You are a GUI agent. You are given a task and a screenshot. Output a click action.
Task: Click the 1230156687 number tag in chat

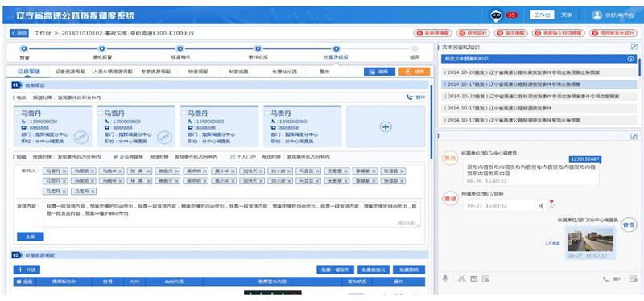pyautogui.click(x=585, y=159)
